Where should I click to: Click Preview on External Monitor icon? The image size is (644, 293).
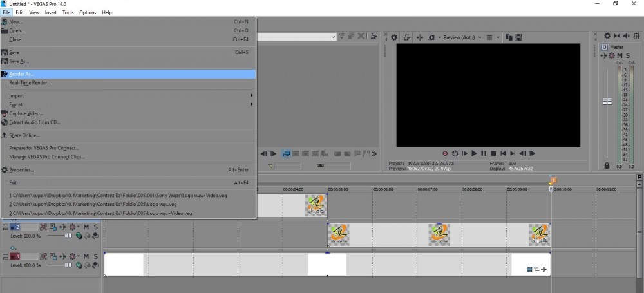tap(407, 37)
